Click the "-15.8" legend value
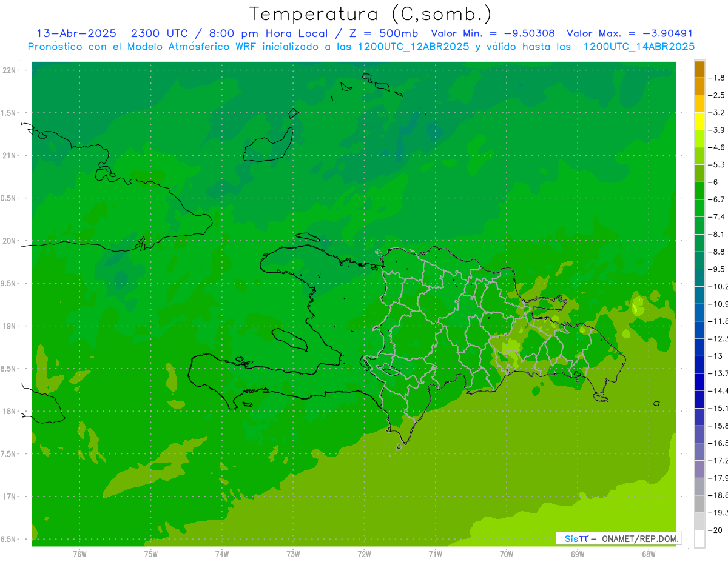The image size is (728, 562). [718, 426]
